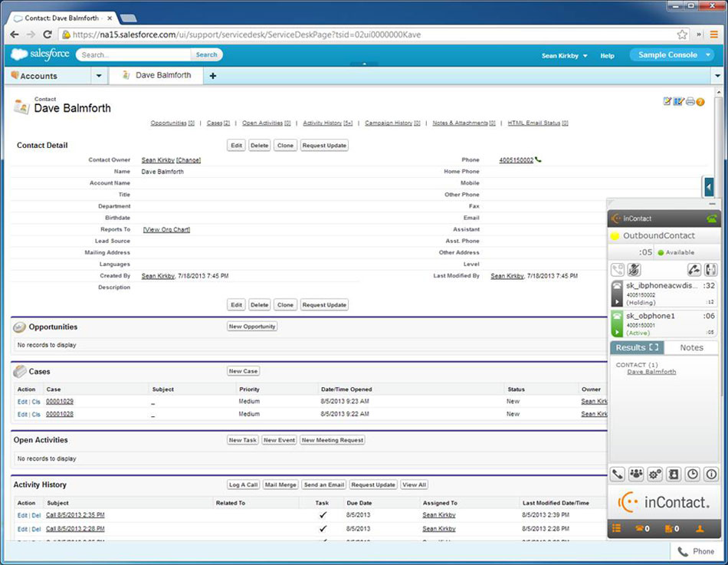The height and width of the screenshot is (565, 728).
Task: Click the orange phone queue counter icon
Action: click(643, 528)
